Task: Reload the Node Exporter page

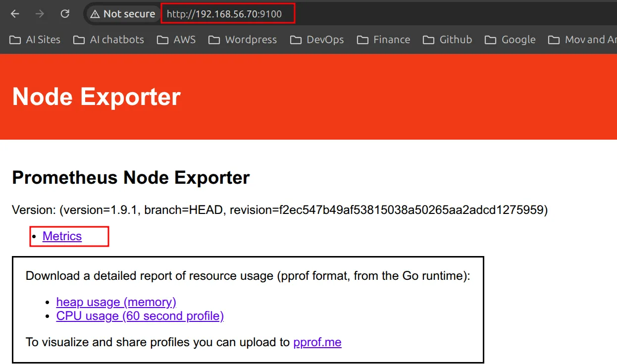Action: tap(65, 14)
